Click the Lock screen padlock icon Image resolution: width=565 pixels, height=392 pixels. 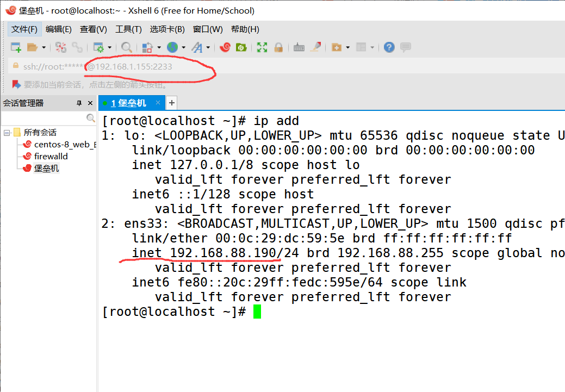pyautogui.click(x=278, y=47)
